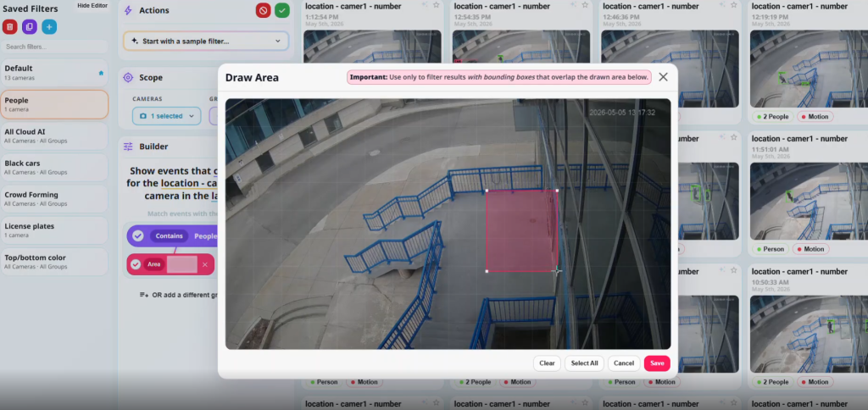Click the pink Important notice banner
868x410 pixels.
[x=498, y=77]
